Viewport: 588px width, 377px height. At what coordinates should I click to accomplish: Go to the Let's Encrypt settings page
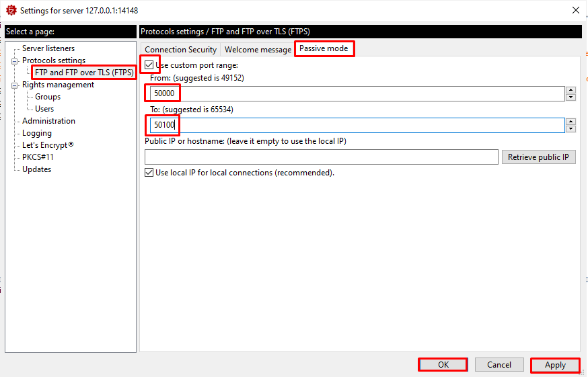48,145
